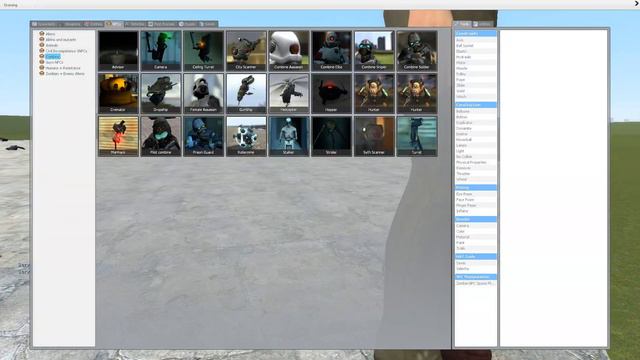This screenshot has width=640, height=360.
Task: Choose the Combine Soldier NPC tile
Action: (417, 51)
